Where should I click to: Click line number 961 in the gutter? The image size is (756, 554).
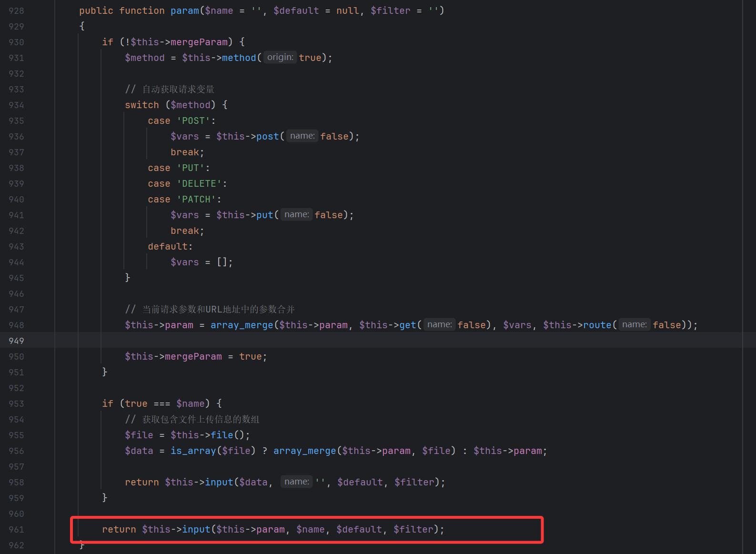click(16, 530)
